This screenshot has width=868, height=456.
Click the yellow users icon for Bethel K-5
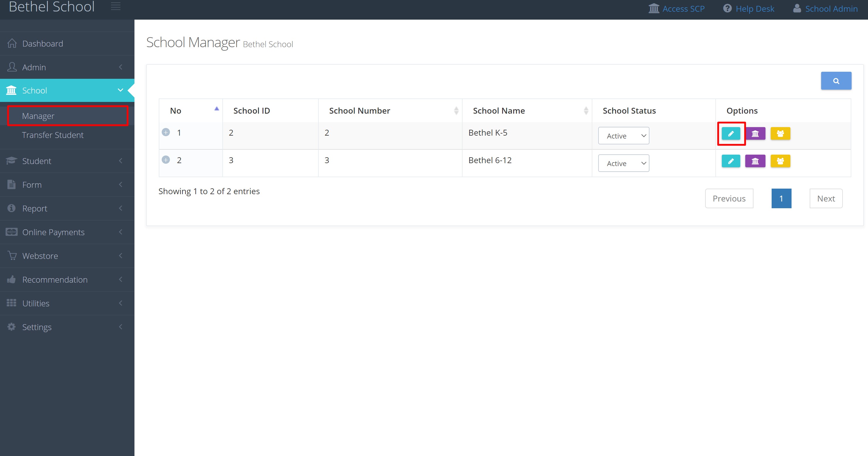[x=780, y=134]
